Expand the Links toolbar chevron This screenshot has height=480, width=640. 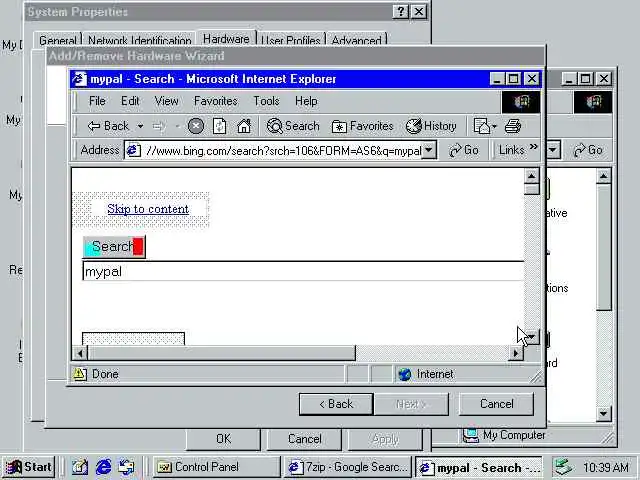533,147
